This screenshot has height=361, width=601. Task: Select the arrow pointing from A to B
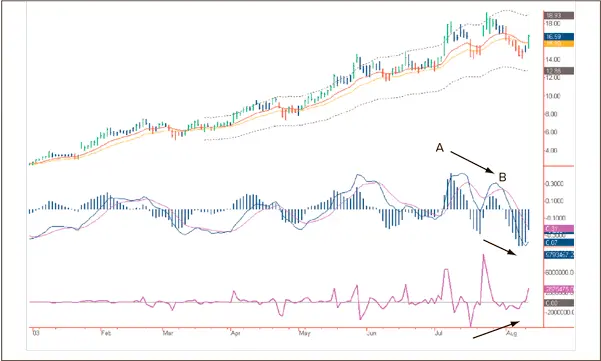pyautogui.click(x=473, y=162)
